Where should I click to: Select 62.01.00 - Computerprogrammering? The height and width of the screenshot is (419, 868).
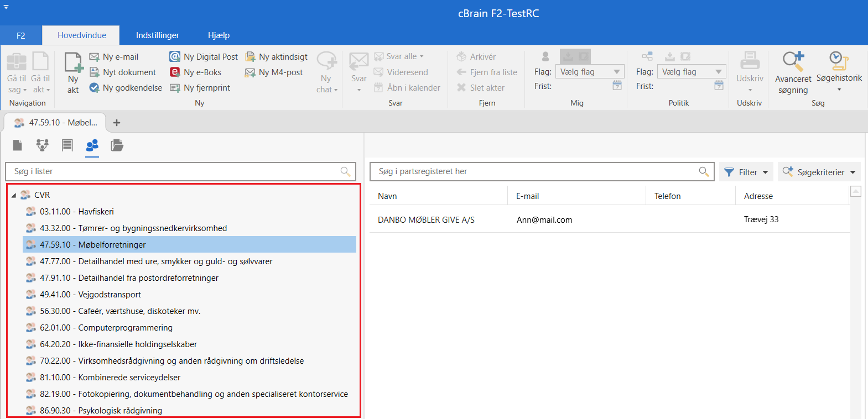[x=189, y=328]
